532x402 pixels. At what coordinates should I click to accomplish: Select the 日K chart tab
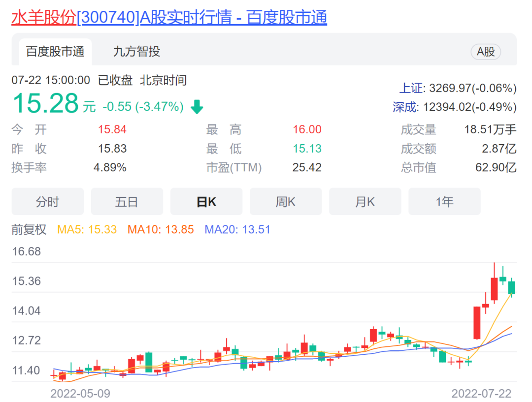(x=206, y=202)
